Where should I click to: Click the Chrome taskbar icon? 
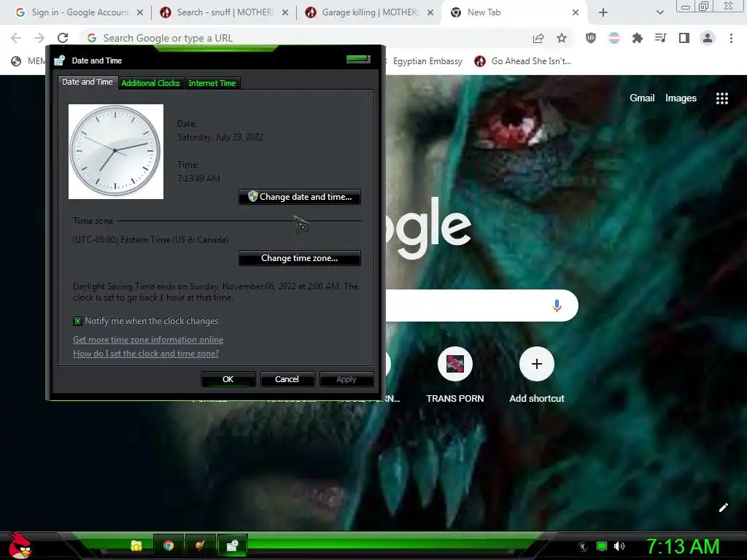pos(169,545)
